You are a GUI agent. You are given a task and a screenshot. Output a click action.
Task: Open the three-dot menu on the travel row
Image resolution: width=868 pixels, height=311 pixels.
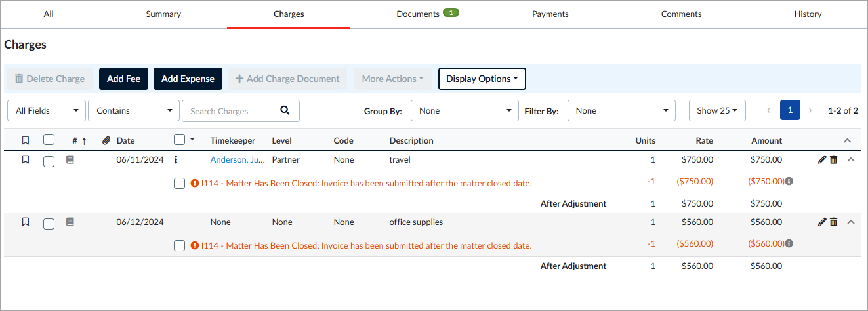[176, 159]
